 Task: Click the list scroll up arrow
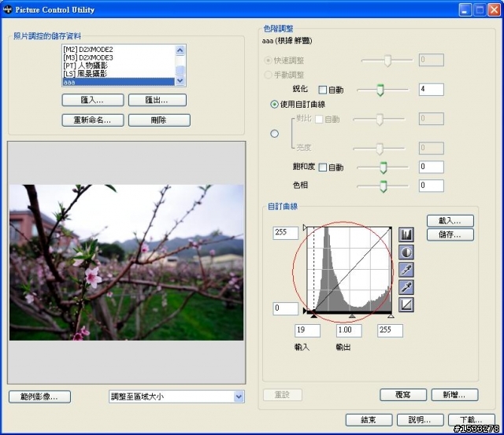tap(180, 50)
